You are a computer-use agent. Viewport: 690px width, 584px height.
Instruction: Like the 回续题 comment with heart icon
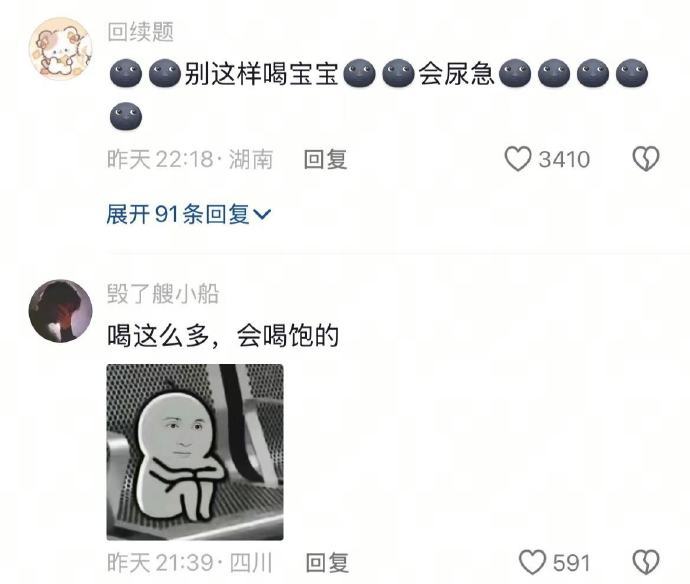point(518,159)
